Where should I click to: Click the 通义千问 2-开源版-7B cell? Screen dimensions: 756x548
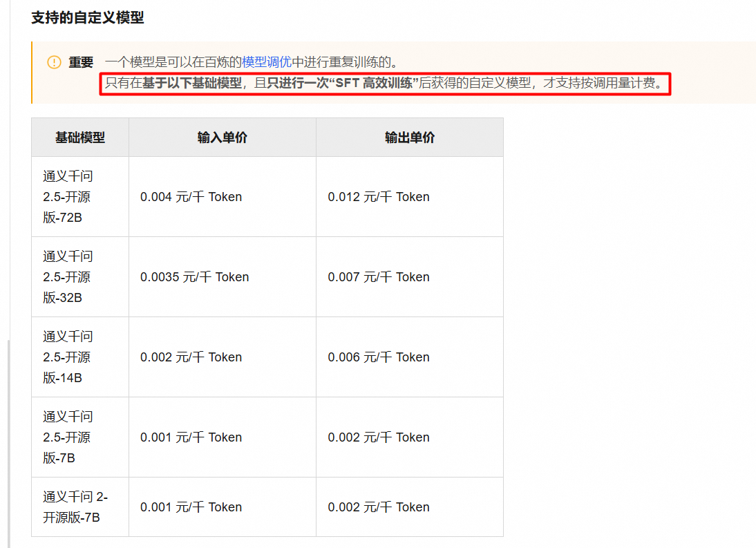[x=80, y=507]
